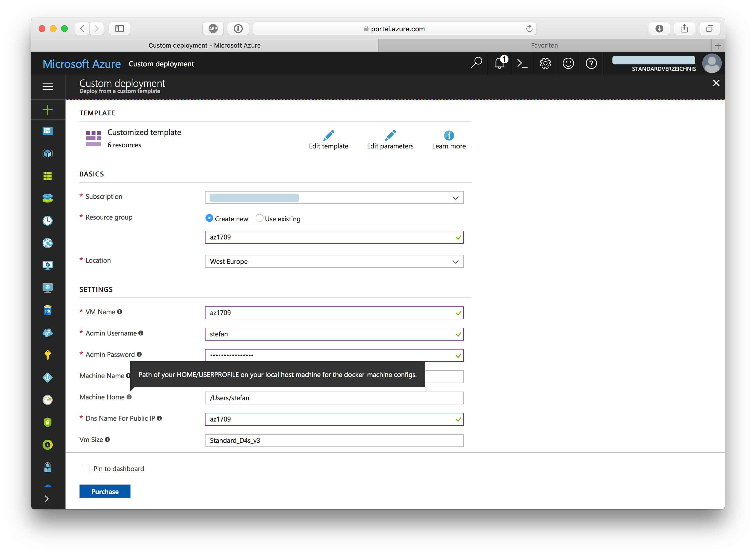This screenshot has height=554, width=756.
Task: Open the notifications bell
Action: [x=500, y=63]
